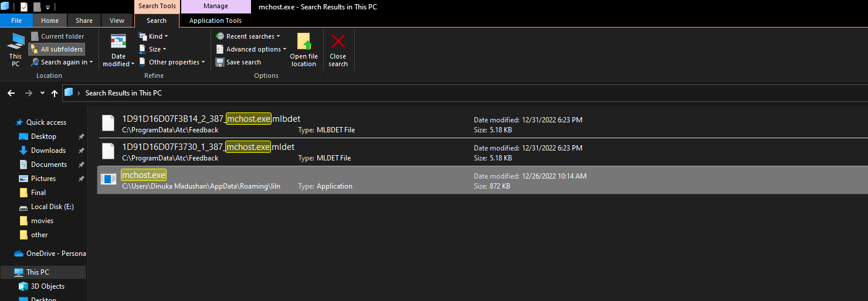The width and height of the screenshot is (868, 301).
Task: Open the Application Tools tab
Action: 215,20
